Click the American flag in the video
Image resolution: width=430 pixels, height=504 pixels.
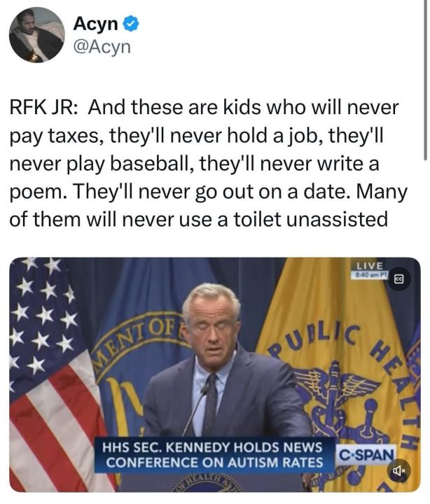(x=49, y=364)
